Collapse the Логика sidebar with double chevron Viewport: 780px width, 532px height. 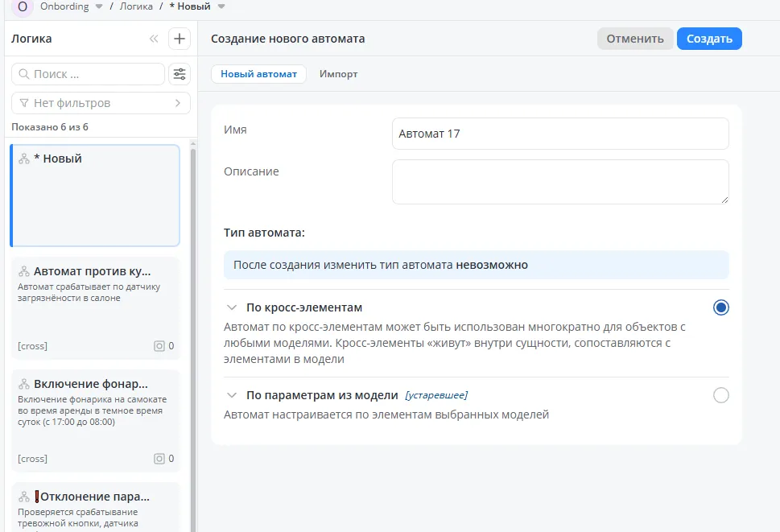[154, 39]
